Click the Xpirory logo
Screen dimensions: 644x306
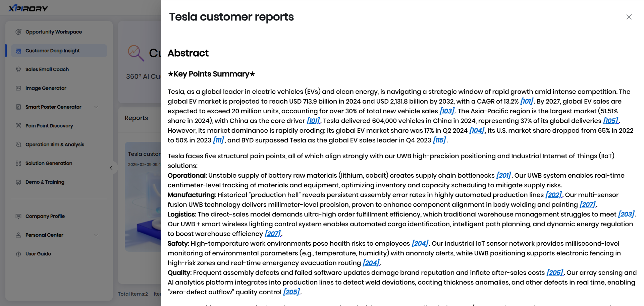point(28,8)
